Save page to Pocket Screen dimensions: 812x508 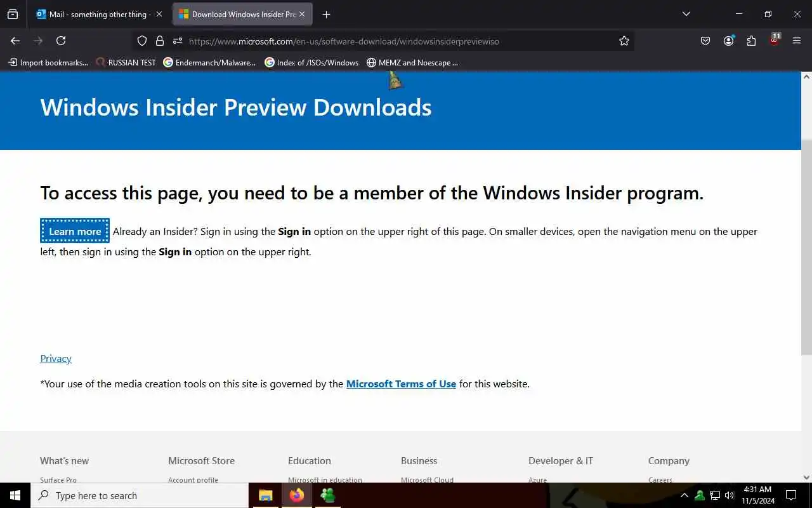coord(705,41)
